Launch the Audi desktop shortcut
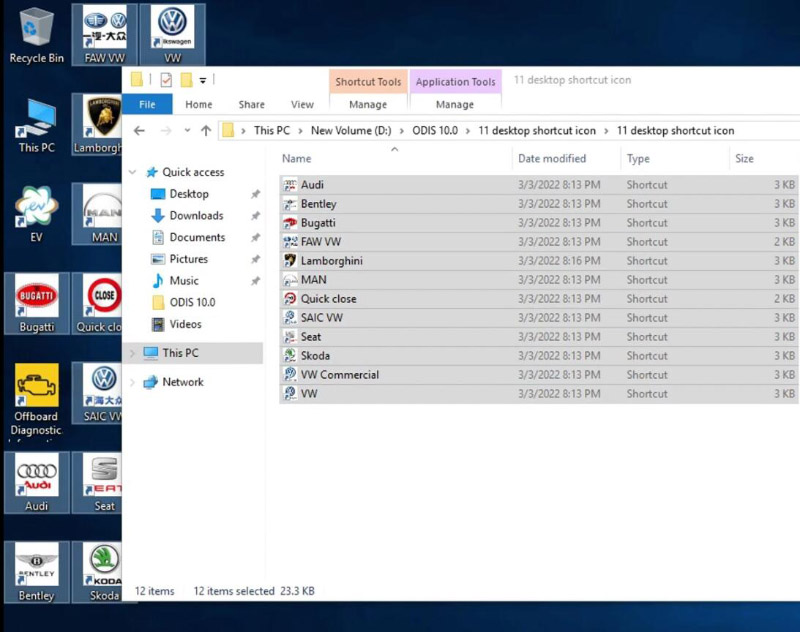Image resolution: width=800 pixels, height=632 pixels. pos(36,483)
